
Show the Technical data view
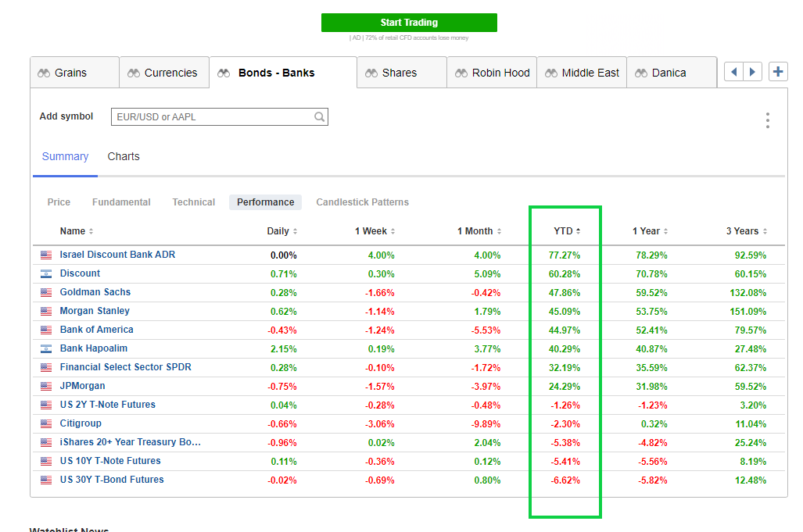(194, 202)
